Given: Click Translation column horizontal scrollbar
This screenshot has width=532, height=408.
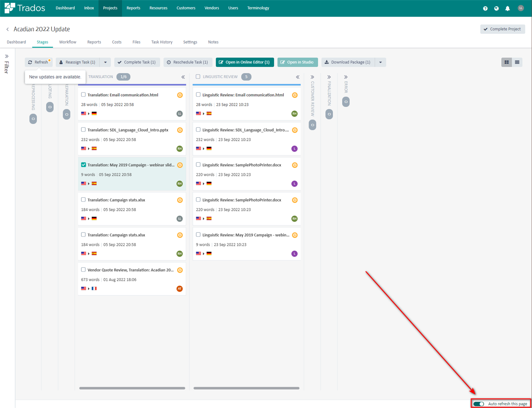Looking at the screenshot, I should tap(132, 388).
